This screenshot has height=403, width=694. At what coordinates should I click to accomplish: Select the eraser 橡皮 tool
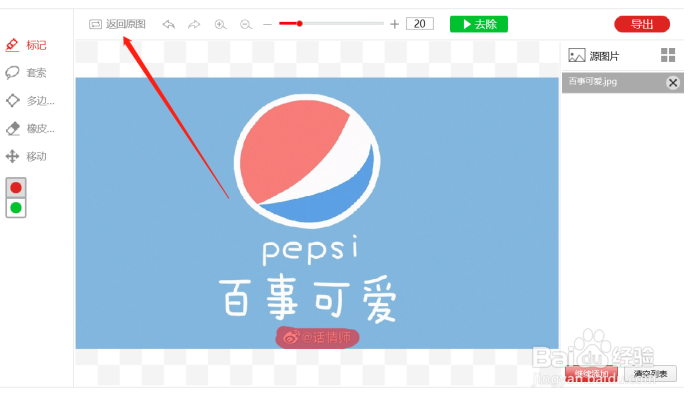click(30, 129)
